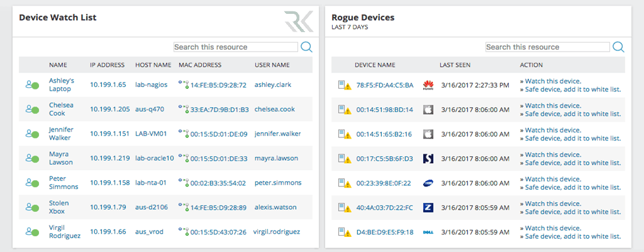Click the warning icon beside 00:17:C5:5B:6F:D3
The image size is (644, 252).
point(344,159)
